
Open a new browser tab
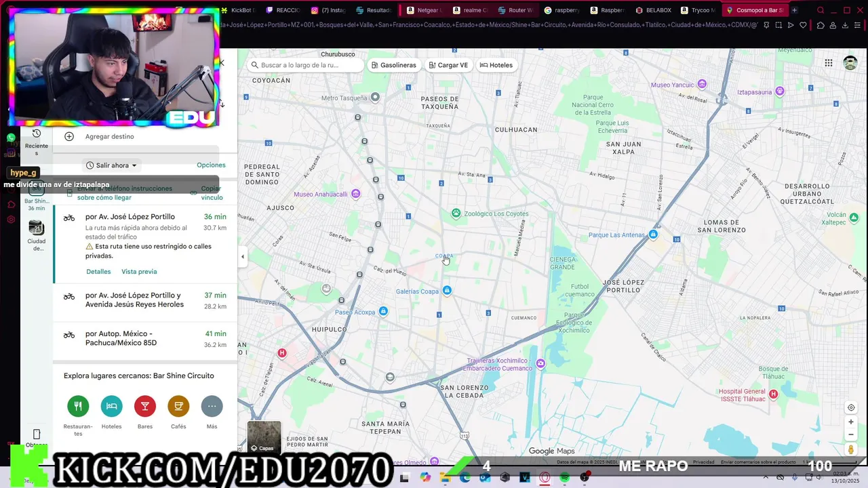click(795, 10)
